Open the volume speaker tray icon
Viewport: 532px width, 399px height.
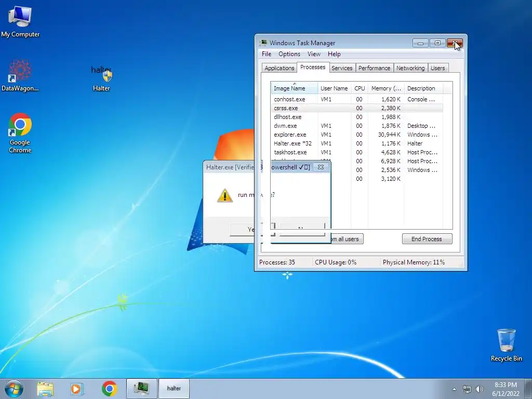click(x=479, y=389)
